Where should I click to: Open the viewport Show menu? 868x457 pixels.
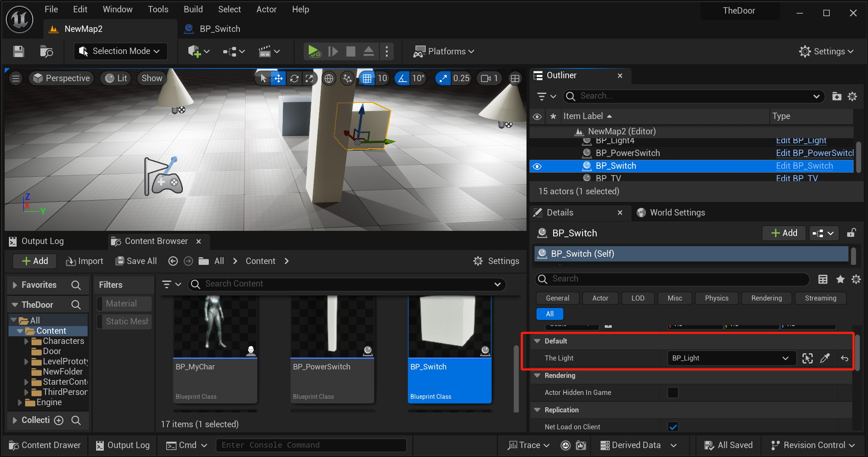tap(152, 78)
